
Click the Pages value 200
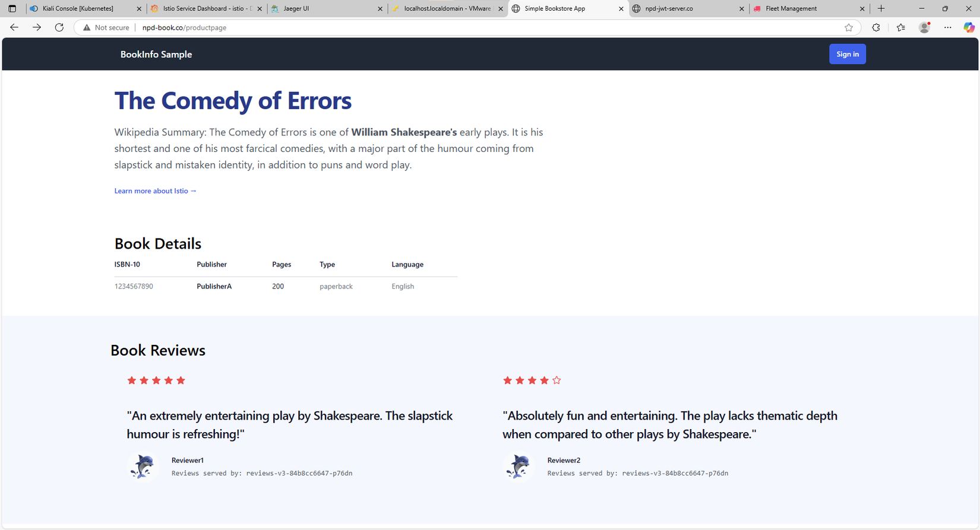(278, 287)
